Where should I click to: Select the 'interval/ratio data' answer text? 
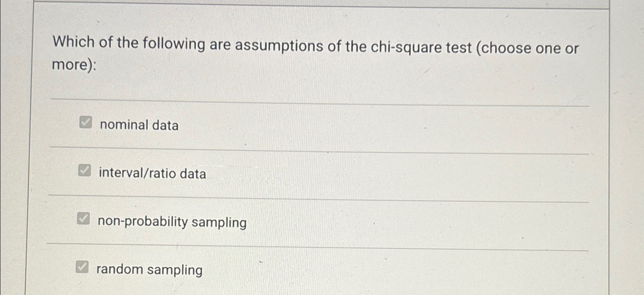[x=152, y=173]
